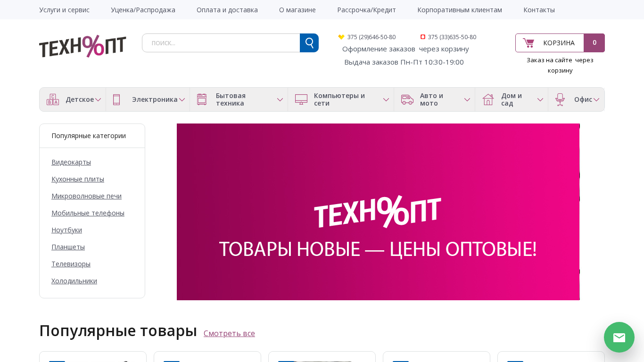644x362 pixels.
Task: Focus the поиск search input field
Action: (x=221, y=43)
